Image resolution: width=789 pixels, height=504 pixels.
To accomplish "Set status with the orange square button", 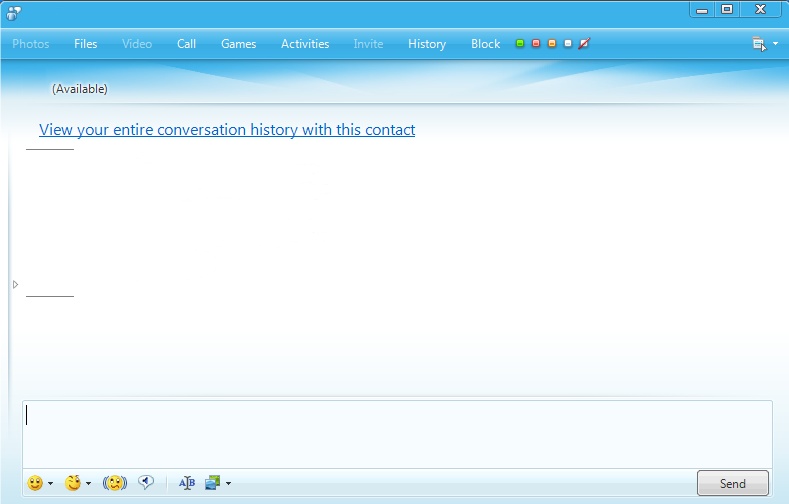I will click(552, 44).
